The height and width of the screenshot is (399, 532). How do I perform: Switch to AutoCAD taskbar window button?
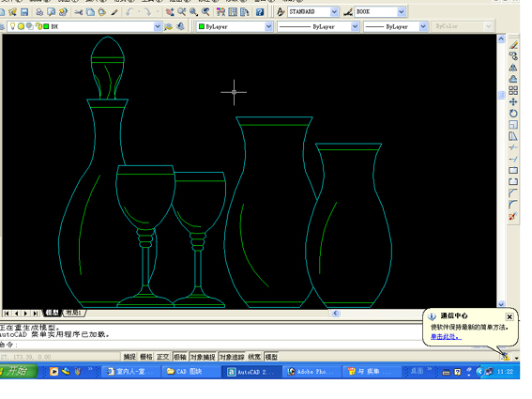pyautogui.click(x=251, y=372)
